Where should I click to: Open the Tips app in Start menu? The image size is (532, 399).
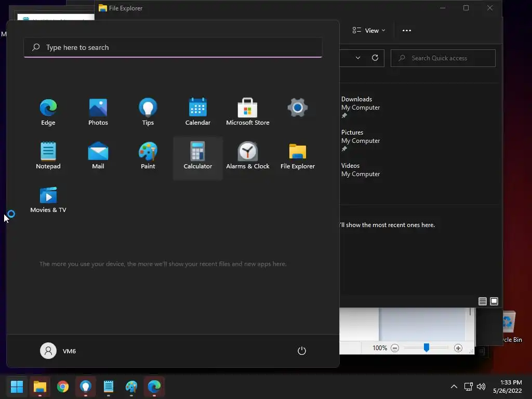[x=148, y=112]
